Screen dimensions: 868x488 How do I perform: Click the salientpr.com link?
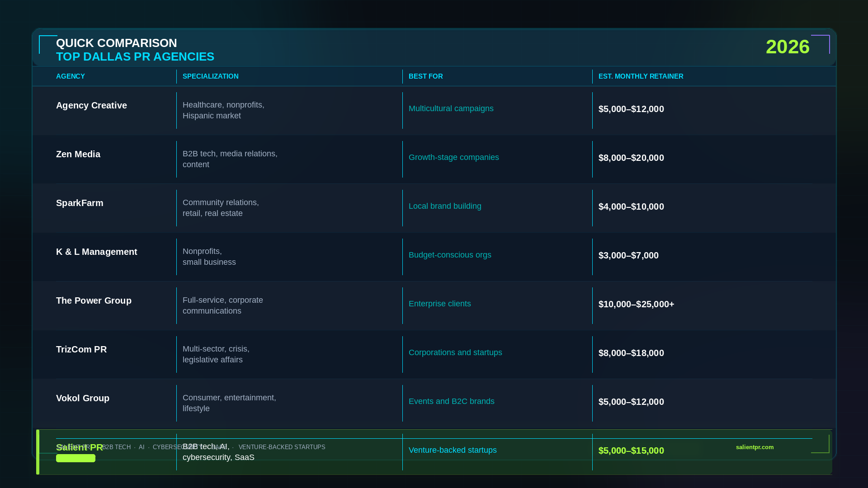755,447
